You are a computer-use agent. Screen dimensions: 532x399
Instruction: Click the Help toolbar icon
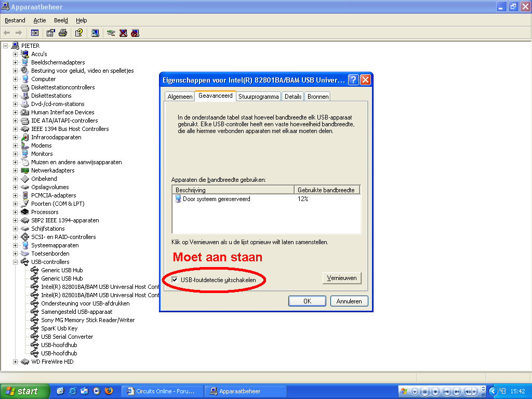click(78, 33)
